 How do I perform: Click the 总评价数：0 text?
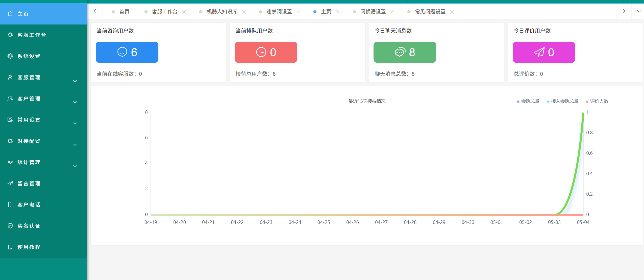tap(528, 74)
